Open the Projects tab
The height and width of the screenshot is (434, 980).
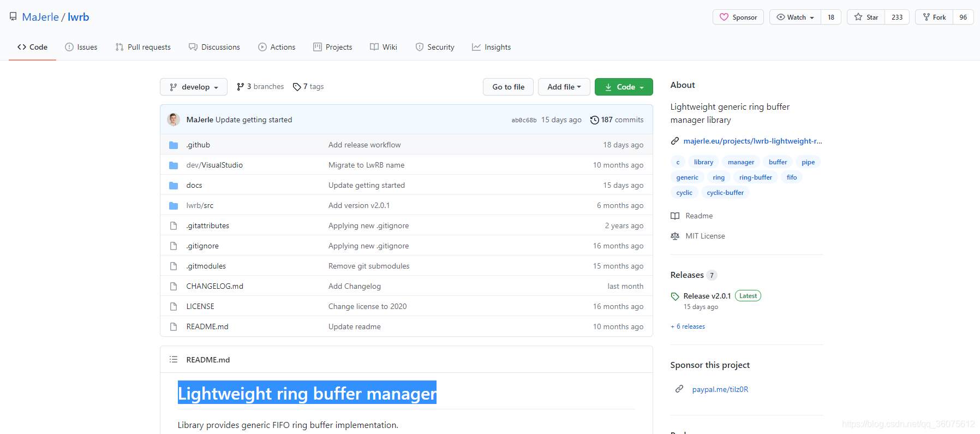pos(333,47)
